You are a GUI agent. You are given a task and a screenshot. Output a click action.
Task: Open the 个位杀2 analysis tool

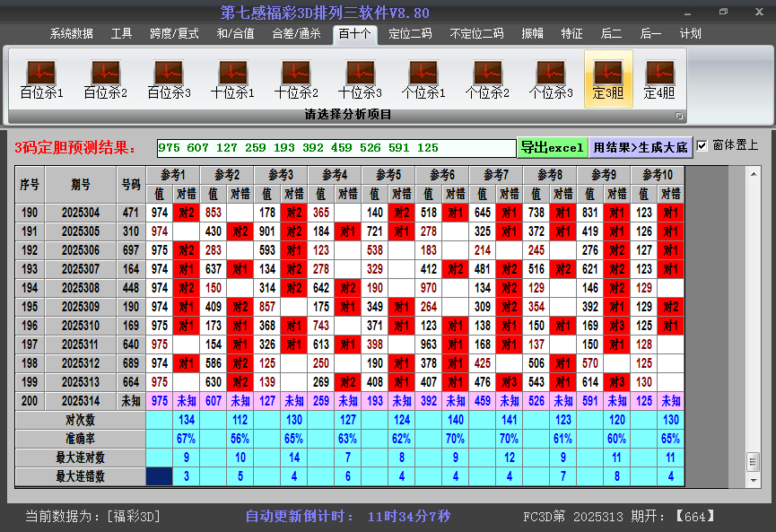point(487,79)
